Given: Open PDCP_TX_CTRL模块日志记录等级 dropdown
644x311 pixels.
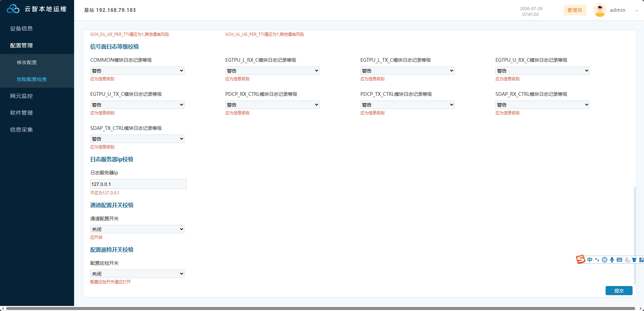Looking at the screenshot, I should [x=408, y=105].
